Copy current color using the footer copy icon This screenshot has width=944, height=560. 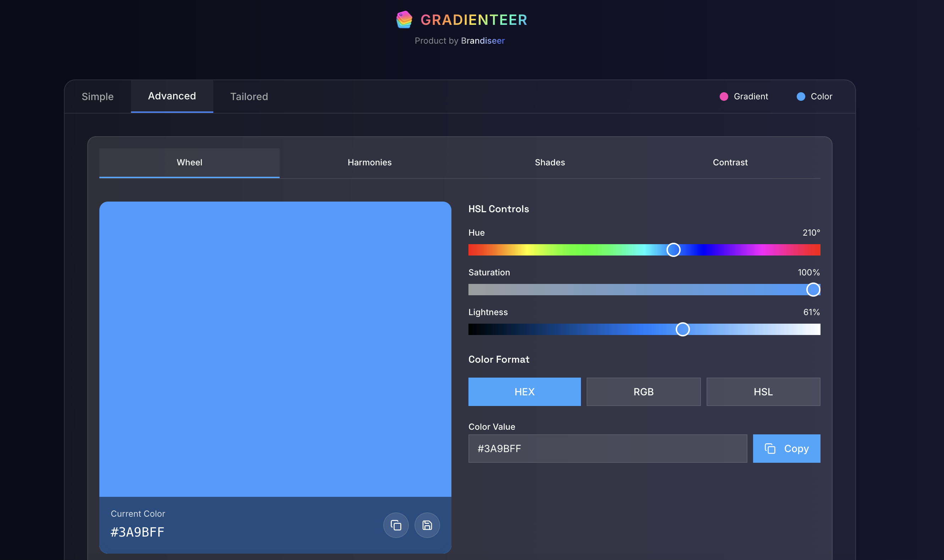(x=396, y=525)
